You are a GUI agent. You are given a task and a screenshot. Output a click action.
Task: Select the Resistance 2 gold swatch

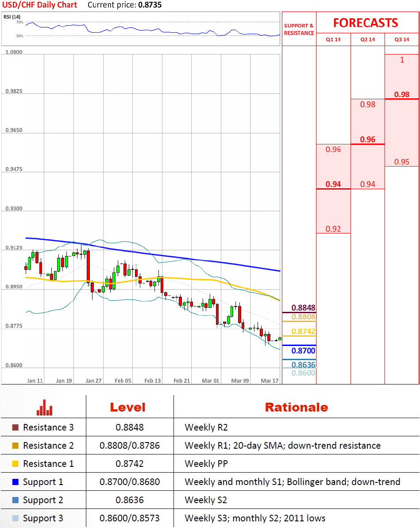tap(15, 446)
